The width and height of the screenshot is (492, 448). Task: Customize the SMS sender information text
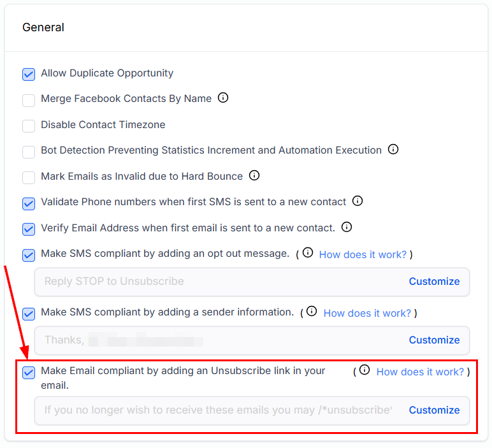click(x=434, y=340)
